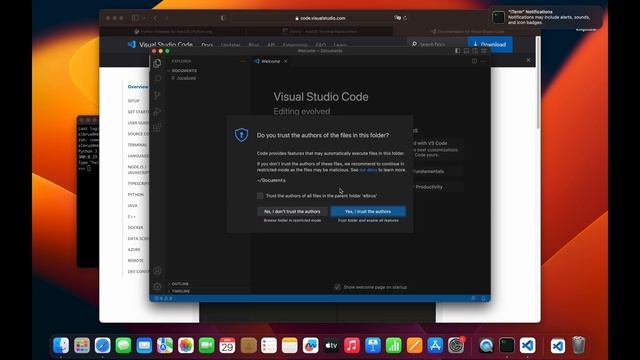Click DOCKER in the docs sidebar
Viewport: 640px width, 360px height.
tap(136, 228)
